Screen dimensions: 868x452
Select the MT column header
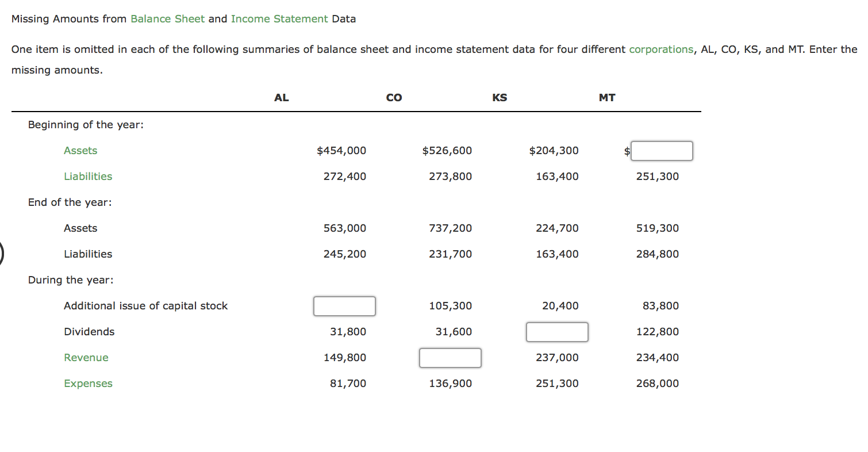[x=606, y=97]
